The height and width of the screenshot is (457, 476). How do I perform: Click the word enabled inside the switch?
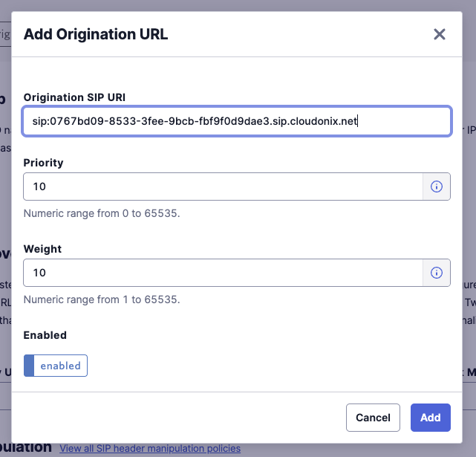click(61, 366)
